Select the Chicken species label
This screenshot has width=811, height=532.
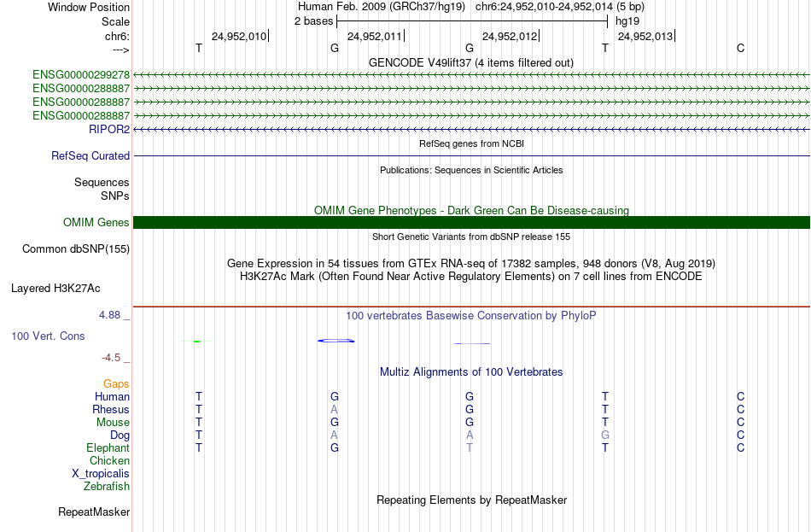click(x=109, y=460)
